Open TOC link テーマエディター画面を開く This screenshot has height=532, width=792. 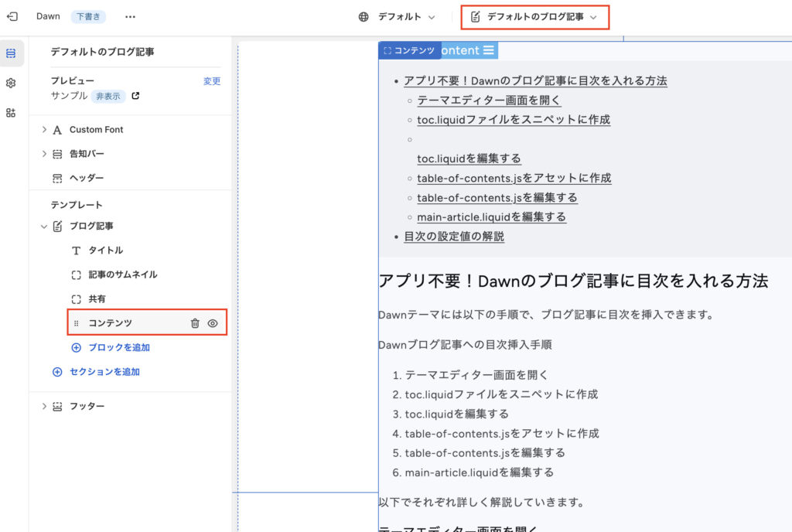tap(489, 101)
